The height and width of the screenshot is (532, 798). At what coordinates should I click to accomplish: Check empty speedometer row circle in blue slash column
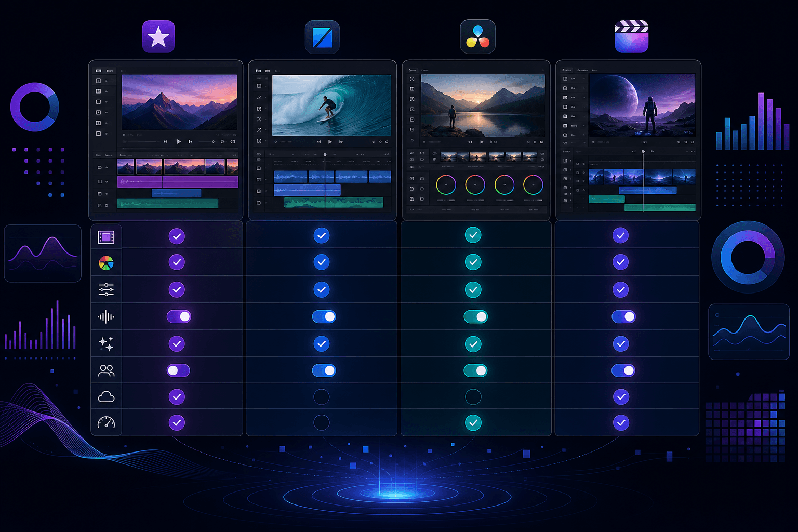tap(322, 422)
